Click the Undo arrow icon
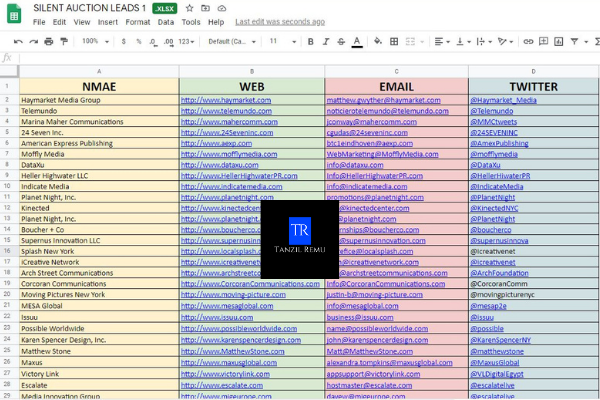This screenshot has height=400, width=600. [x=20, y=42]
